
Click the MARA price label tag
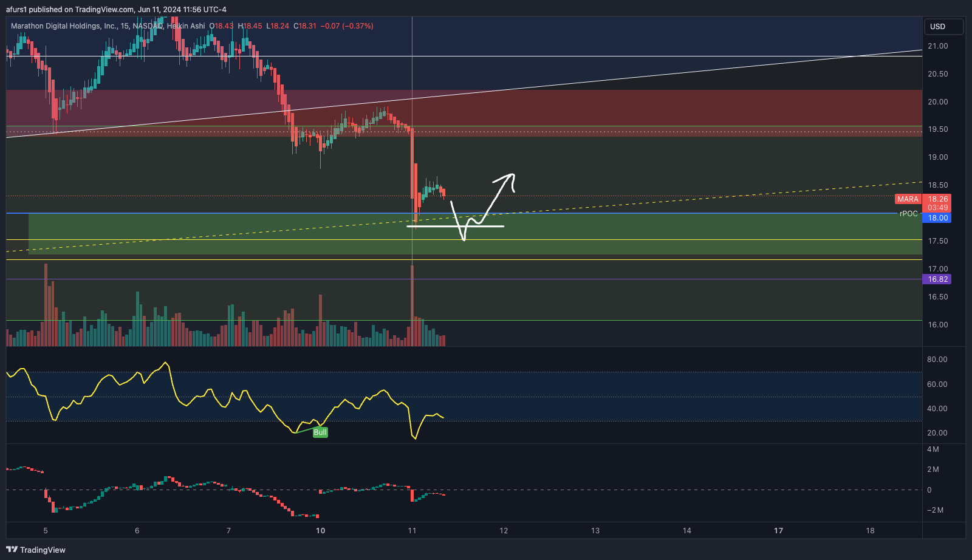click(x=908, y=199)
